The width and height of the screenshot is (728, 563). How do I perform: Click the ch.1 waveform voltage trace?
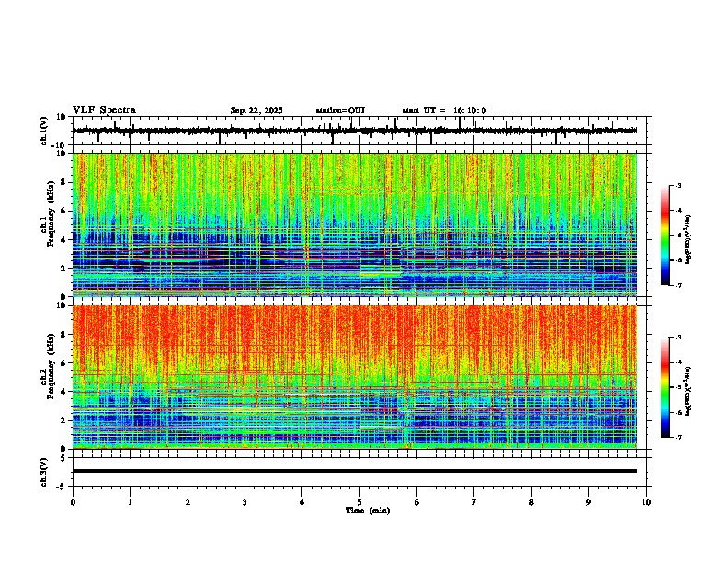(355, 131)
